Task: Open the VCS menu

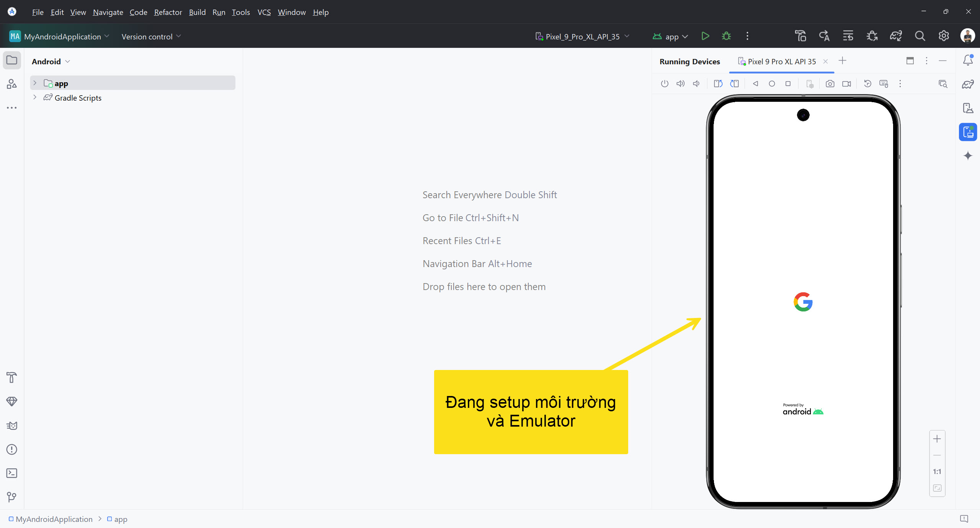Action: coord(264,12)
